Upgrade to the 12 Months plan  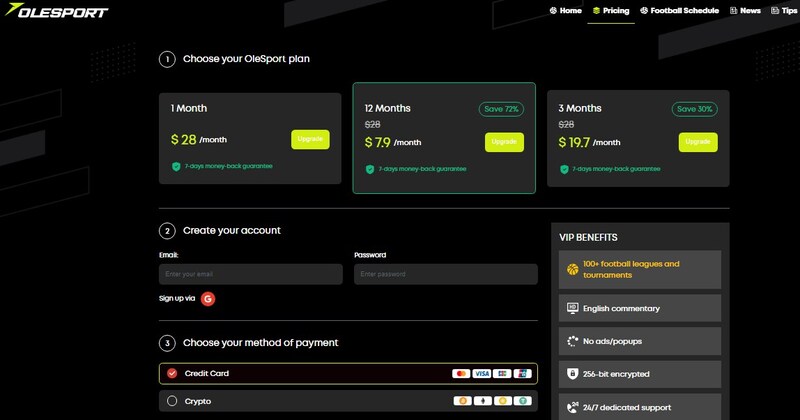tap(504, 142)
